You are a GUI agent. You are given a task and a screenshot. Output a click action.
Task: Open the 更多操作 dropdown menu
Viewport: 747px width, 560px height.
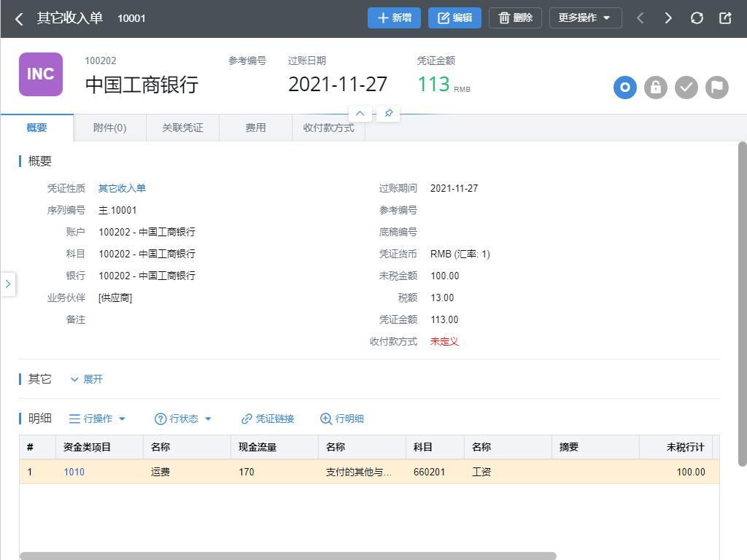586,18
